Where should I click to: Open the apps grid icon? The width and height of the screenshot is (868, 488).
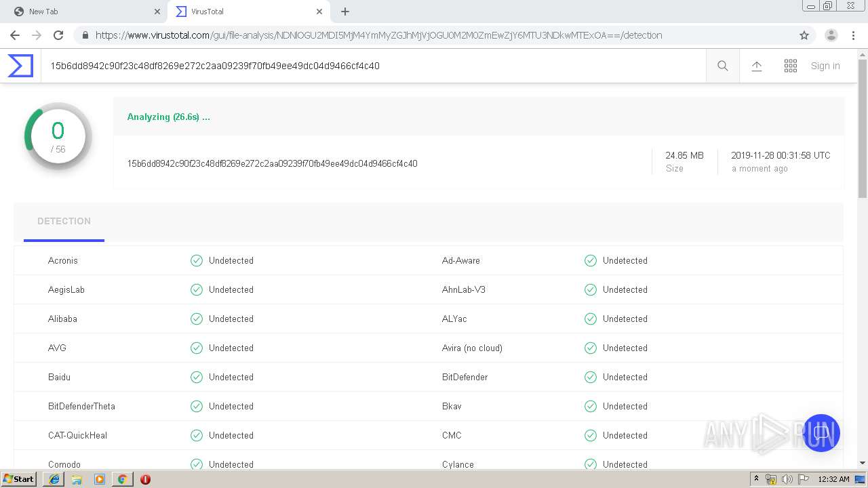point(791,66)
